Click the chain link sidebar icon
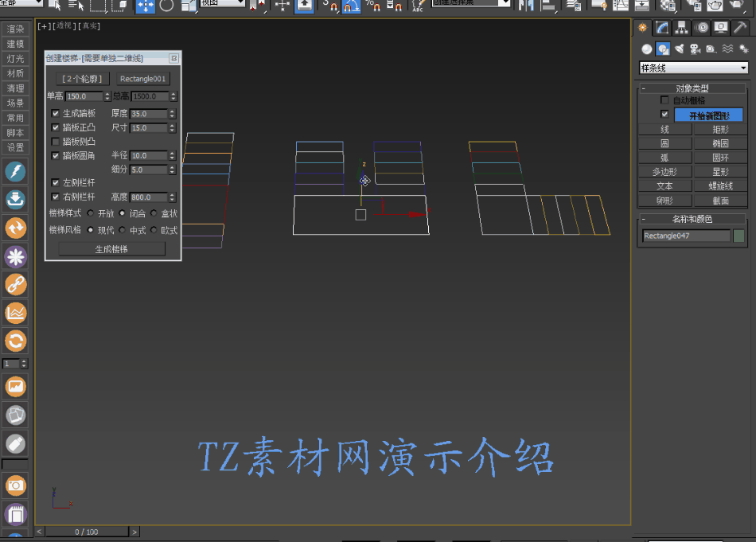The width and height of the screenshot is (756, 542). point(16,284)
